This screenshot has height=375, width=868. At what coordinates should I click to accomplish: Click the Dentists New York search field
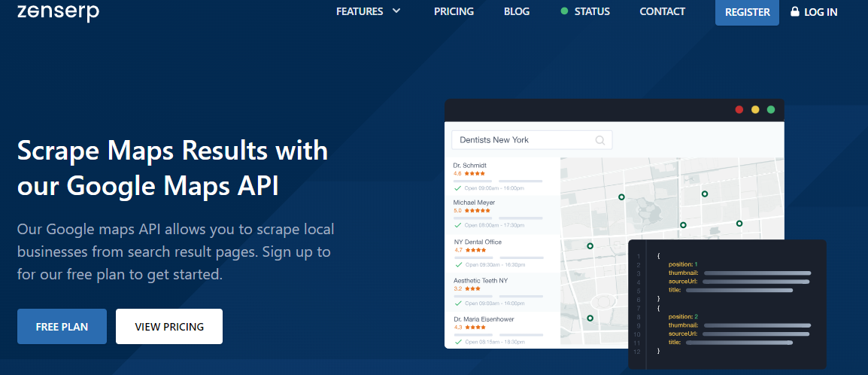point(532,140)
